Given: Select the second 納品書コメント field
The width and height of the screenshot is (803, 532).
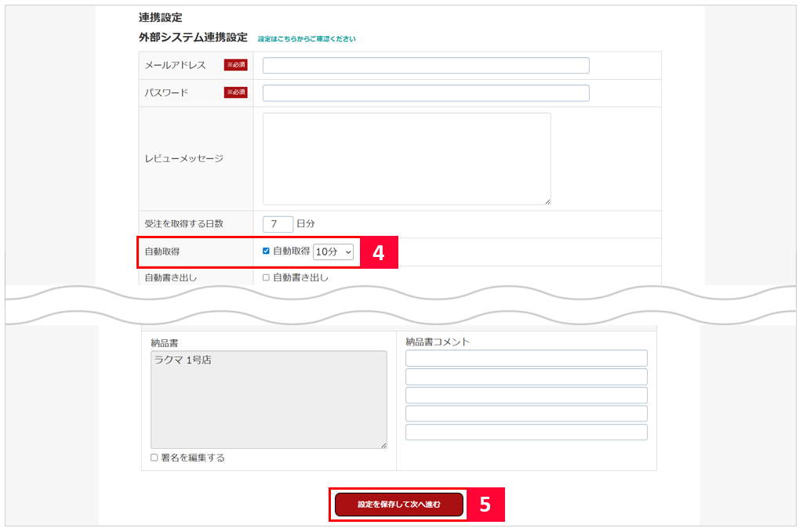Looking at the screenshot, I should pos(526,377).
